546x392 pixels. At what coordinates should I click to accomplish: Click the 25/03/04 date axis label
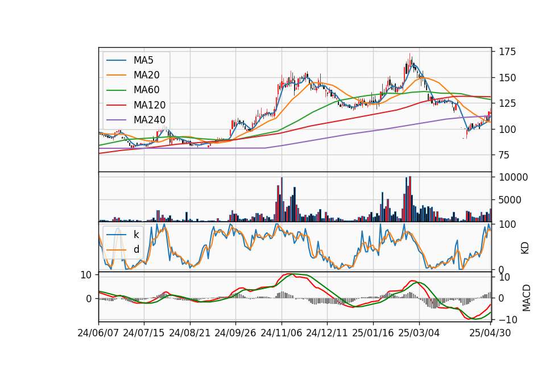point(419,333)
